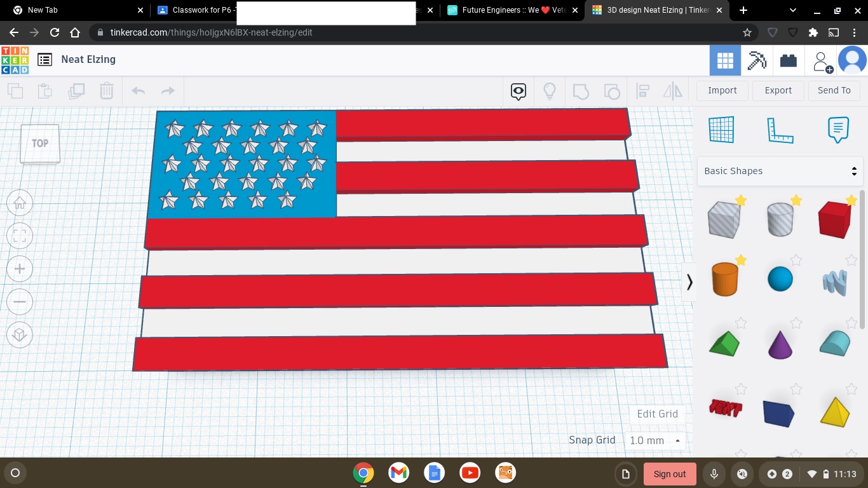Click the TOP view cube

tap(40, 144)
